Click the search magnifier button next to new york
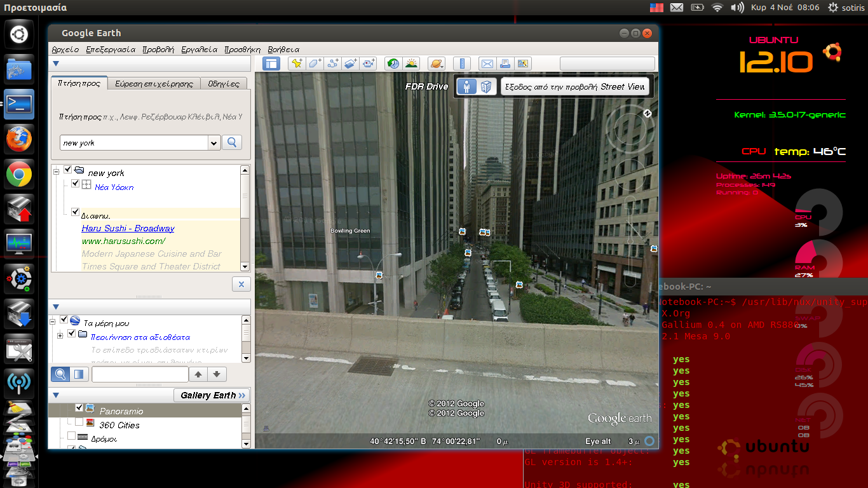The width and height of the screenshot is (868, 488). tap(232, 142)
